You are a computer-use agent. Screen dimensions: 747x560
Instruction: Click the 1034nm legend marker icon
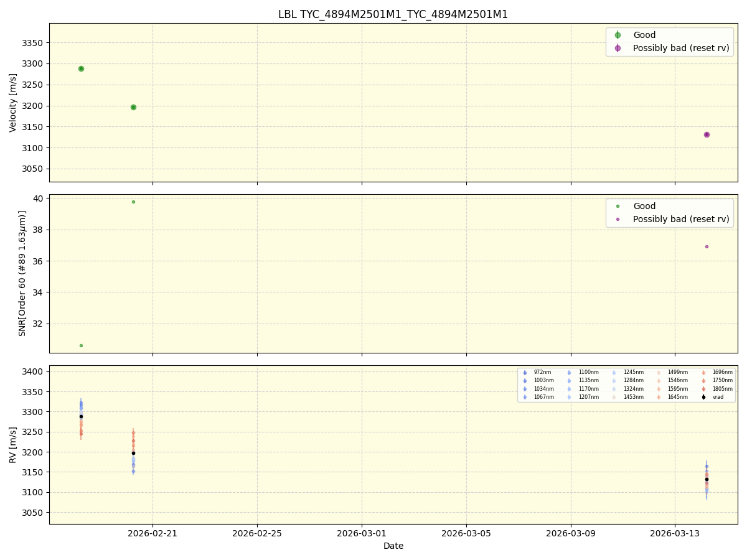tap(525, 388)
